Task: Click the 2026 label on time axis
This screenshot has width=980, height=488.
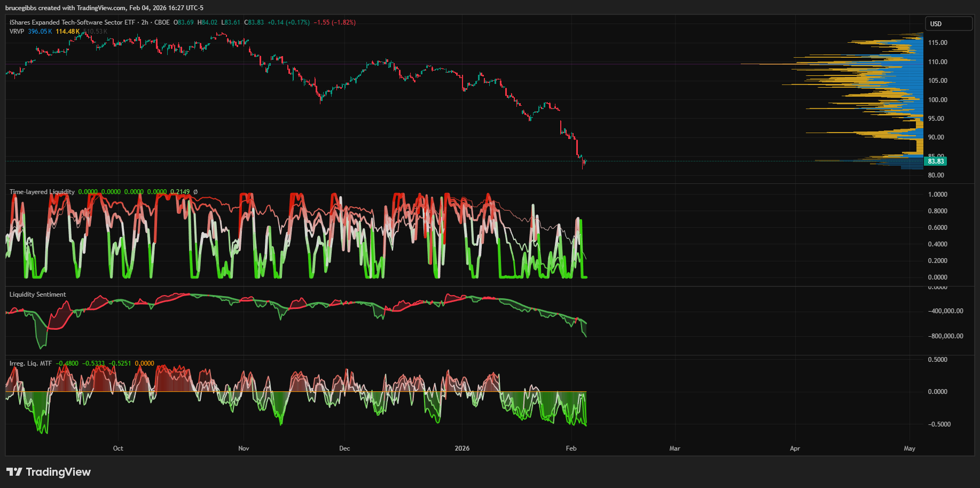Action: (x=462, y=448)
